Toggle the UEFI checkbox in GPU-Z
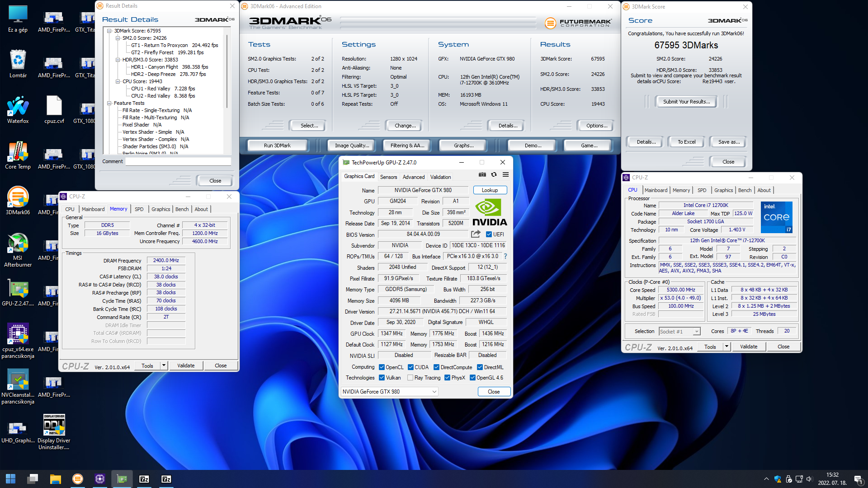 489,234
